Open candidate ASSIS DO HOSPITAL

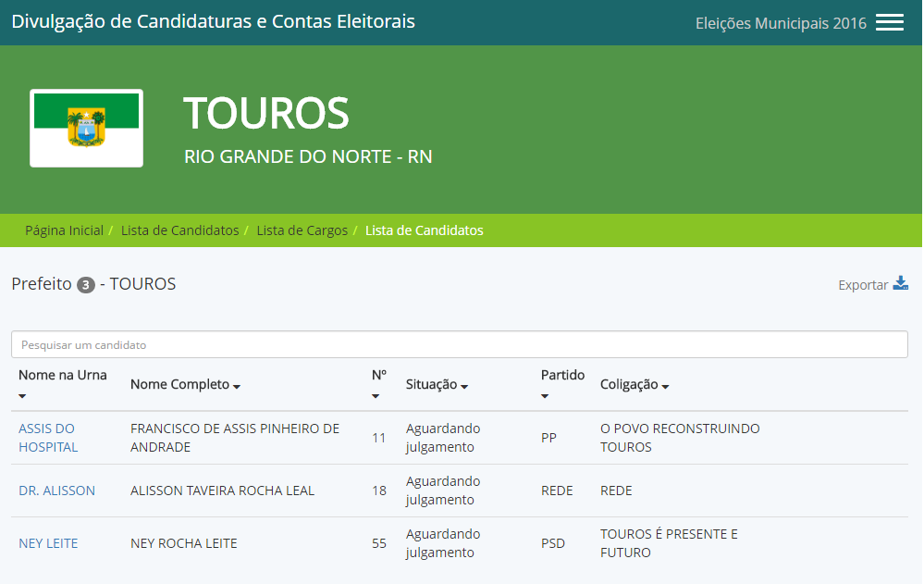click(48, 438)
